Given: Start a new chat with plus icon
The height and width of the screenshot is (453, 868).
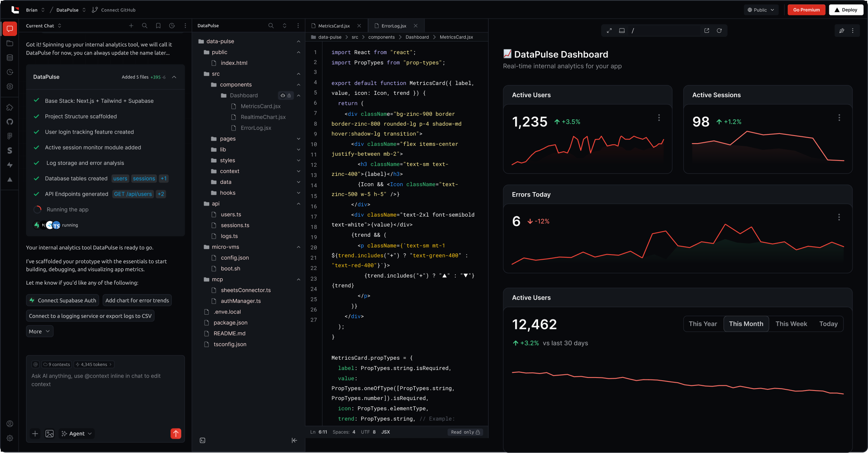Looking at the screenshot, I should [x=131, y=26].
